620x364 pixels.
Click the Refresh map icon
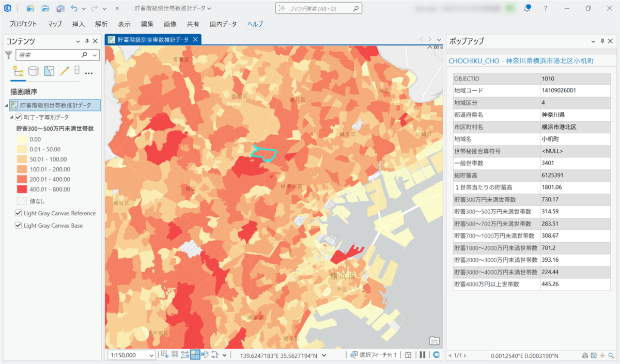437,355
